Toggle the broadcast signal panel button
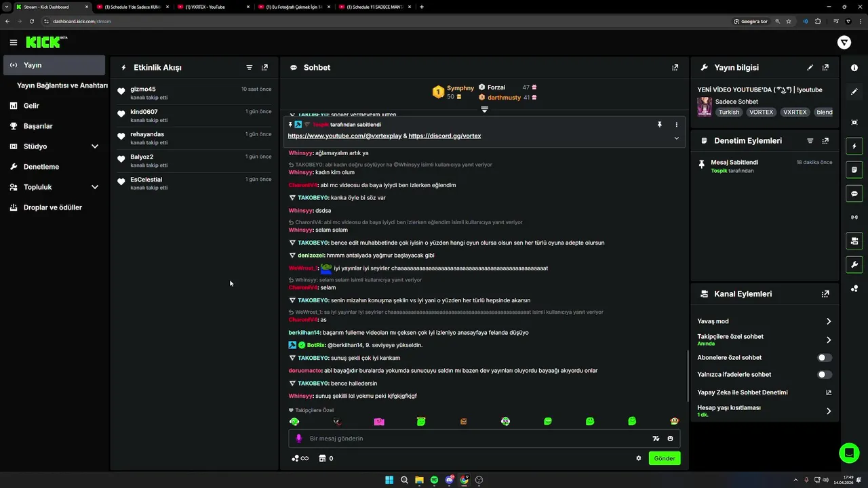 tap(854, 217)
